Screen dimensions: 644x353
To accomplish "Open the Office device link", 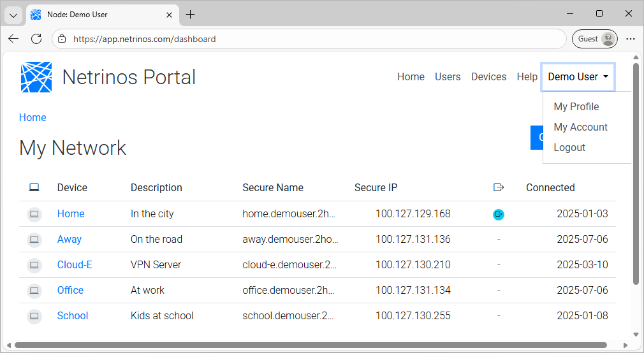I will coord(70,290).
